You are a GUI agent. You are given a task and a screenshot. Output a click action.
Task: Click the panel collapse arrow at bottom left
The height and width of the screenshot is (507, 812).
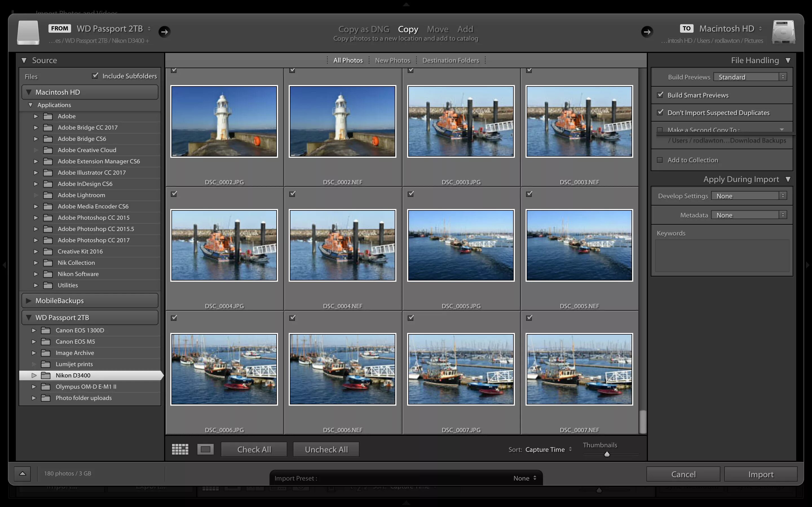(22, 473)
